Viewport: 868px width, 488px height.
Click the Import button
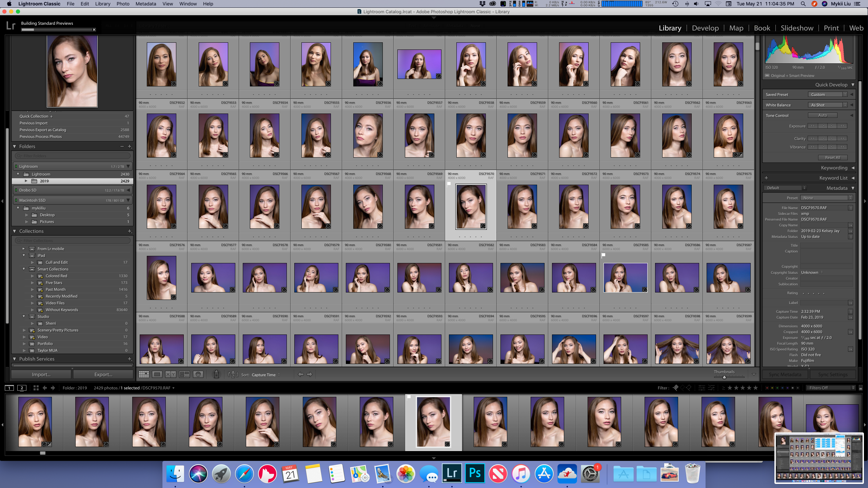[41, 374]
